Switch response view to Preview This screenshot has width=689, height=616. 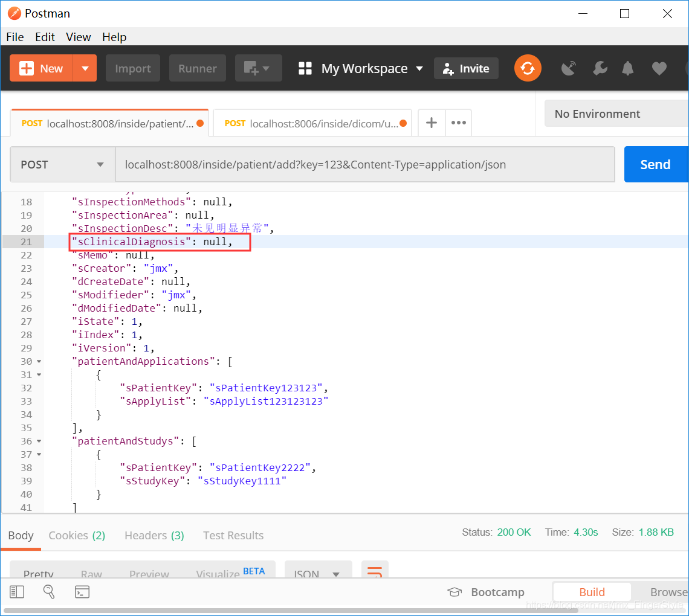(149, 573)
